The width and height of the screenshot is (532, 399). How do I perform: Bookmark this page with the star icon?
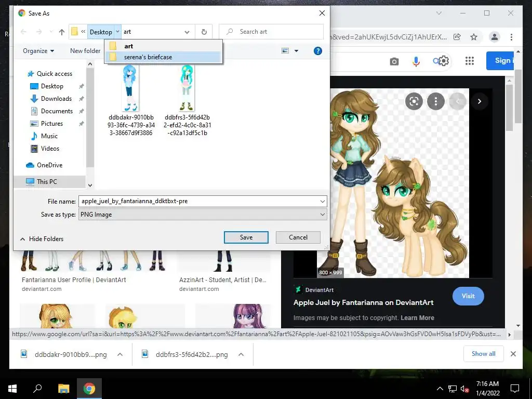point(474,37)
